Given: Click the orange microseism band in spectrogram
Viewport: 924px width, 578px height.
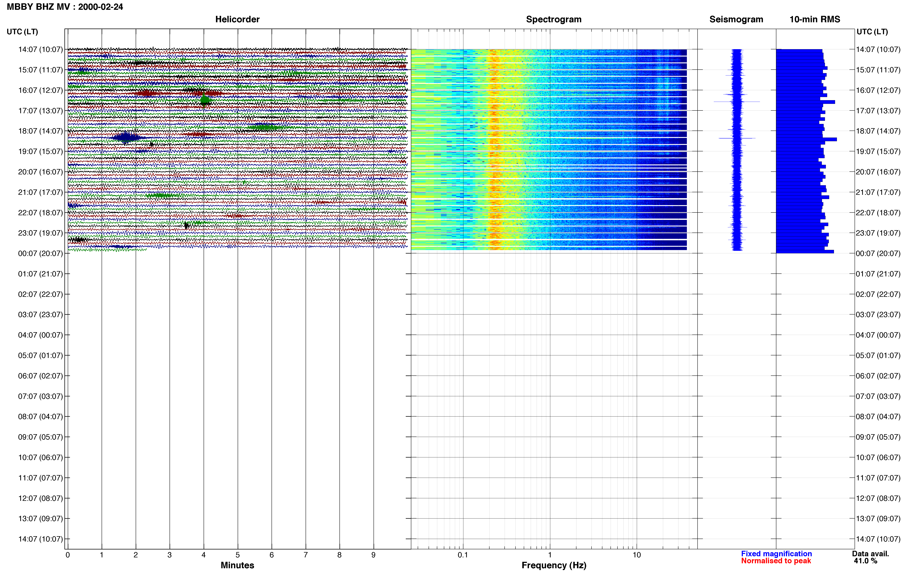Looking at the screenshot, I should point(495,149).
